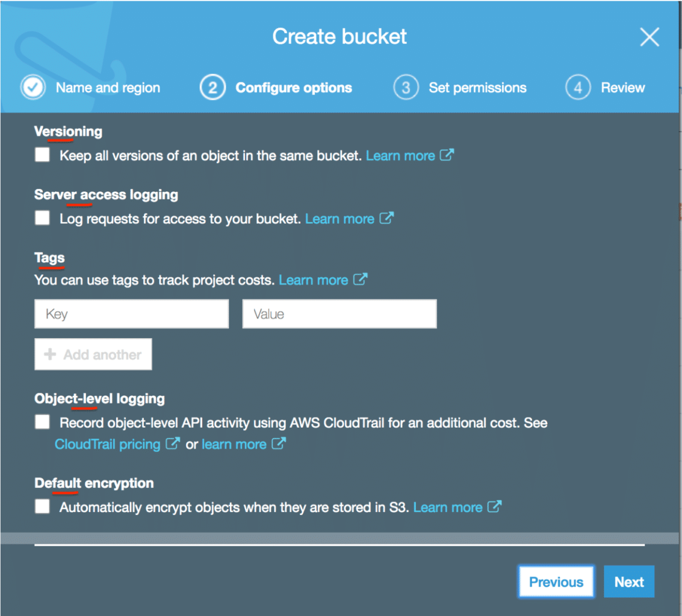Viewport: 682px width, 616px height.
Task: Open the Review step
Action: tap(622, 87)
